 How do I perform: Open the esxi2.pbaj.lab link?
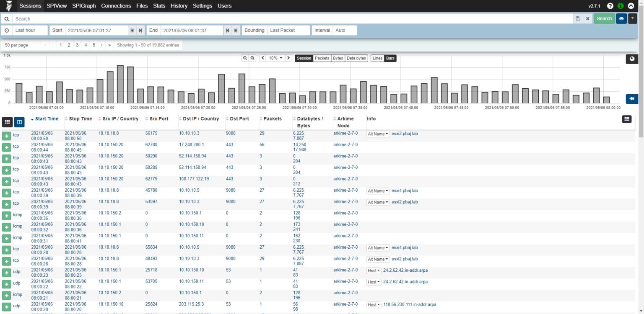click(405, 134)
